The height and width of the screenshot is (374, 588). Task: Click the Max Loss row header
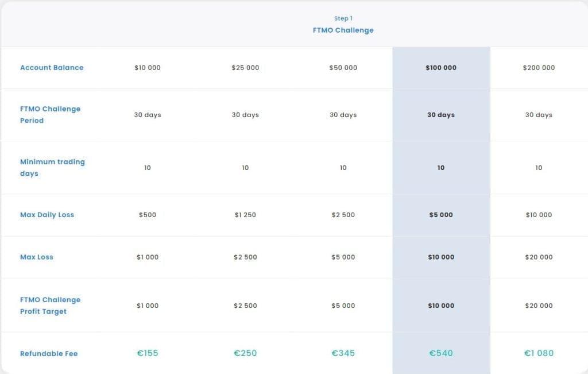[37, 257]
